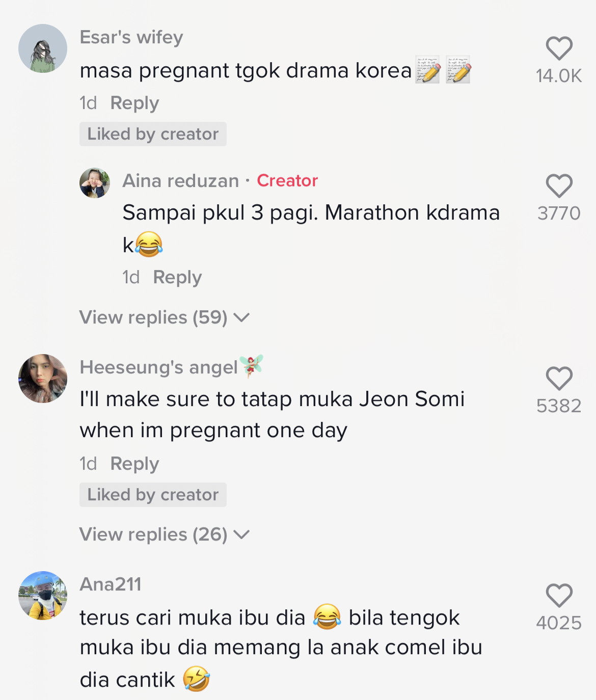
Task: Expand the 59 replies thread
Action: [164, 317]
